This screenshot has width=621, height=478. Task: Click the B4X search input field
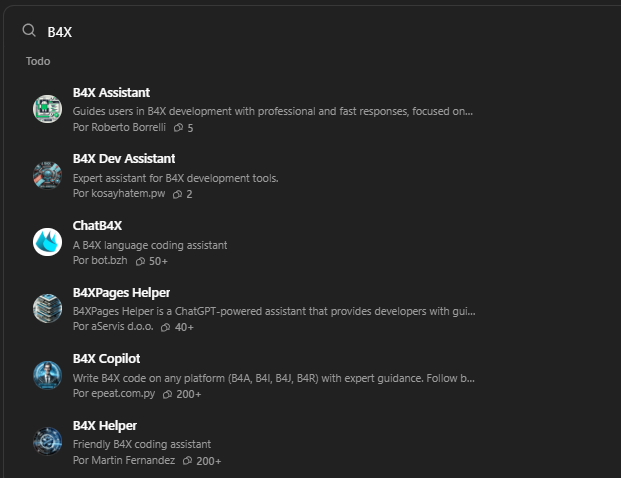(x=300, y=32)
